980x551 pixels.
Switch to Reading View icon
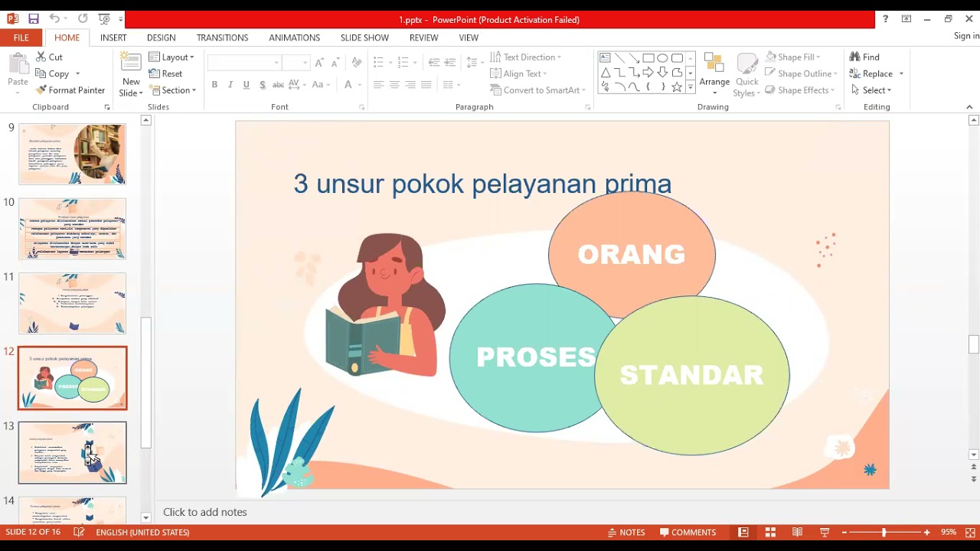[x=797, y=532]
